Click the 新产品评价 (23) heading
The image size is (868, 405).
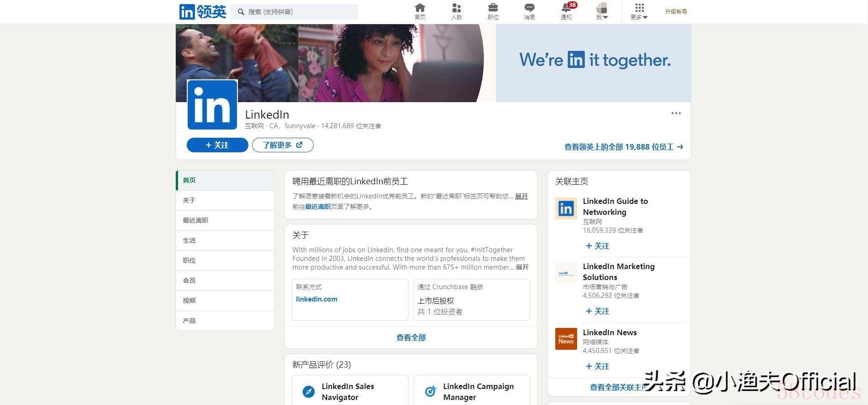(321, 365)
